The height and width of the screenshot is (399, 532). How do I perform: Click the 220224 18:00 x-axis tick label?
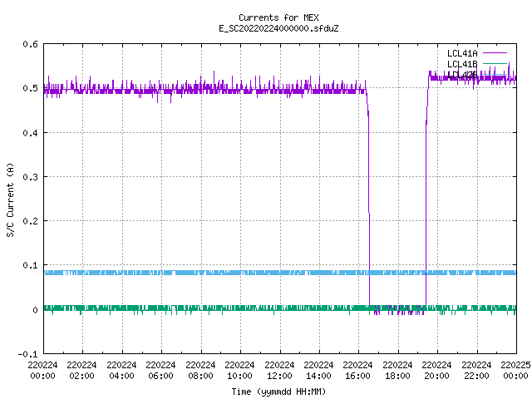tap(397, 370)
